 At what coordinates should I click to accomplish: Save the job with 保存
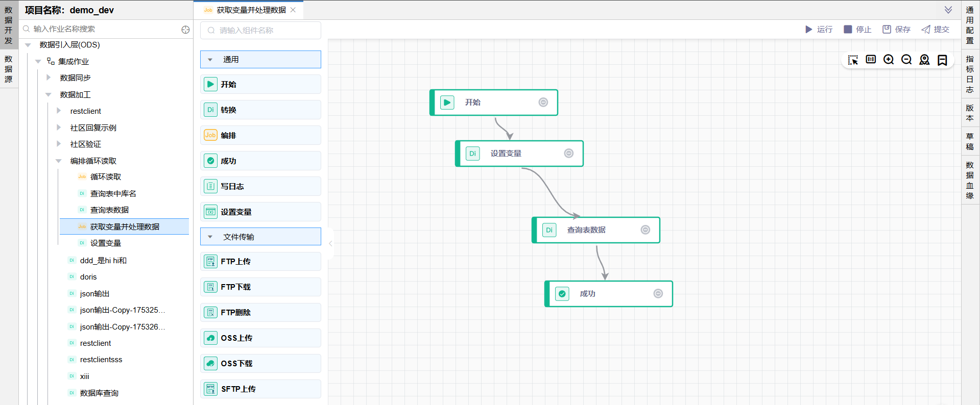[897, 30]
